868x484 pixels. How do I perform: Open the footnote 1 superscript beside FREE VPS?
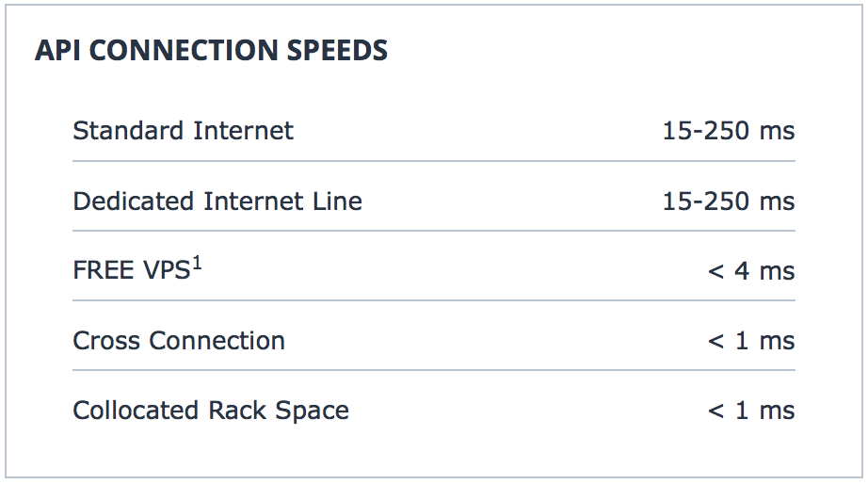(x=198, y=264)
